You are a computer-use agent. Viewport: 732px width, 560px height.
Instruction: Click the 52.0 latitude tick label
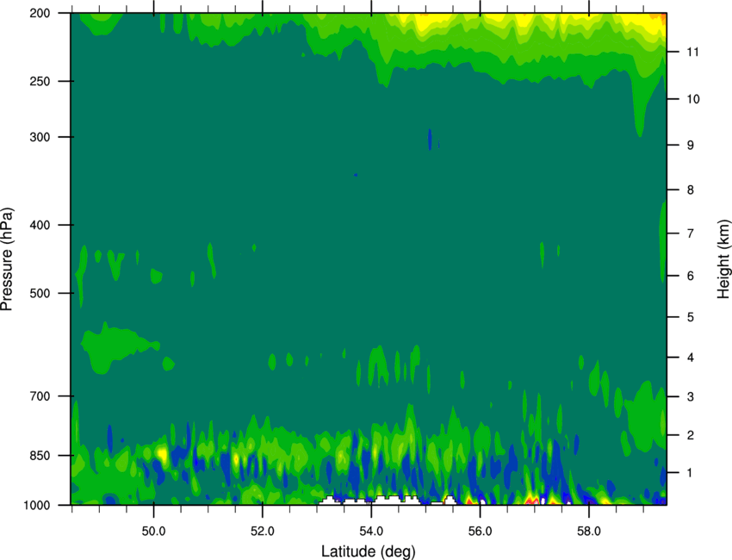pos(263,532)
